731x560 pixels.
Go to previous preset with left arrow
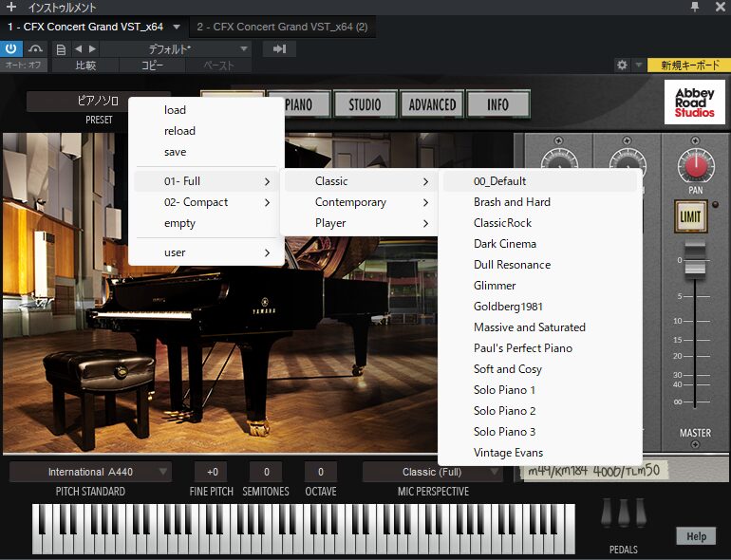78,49
